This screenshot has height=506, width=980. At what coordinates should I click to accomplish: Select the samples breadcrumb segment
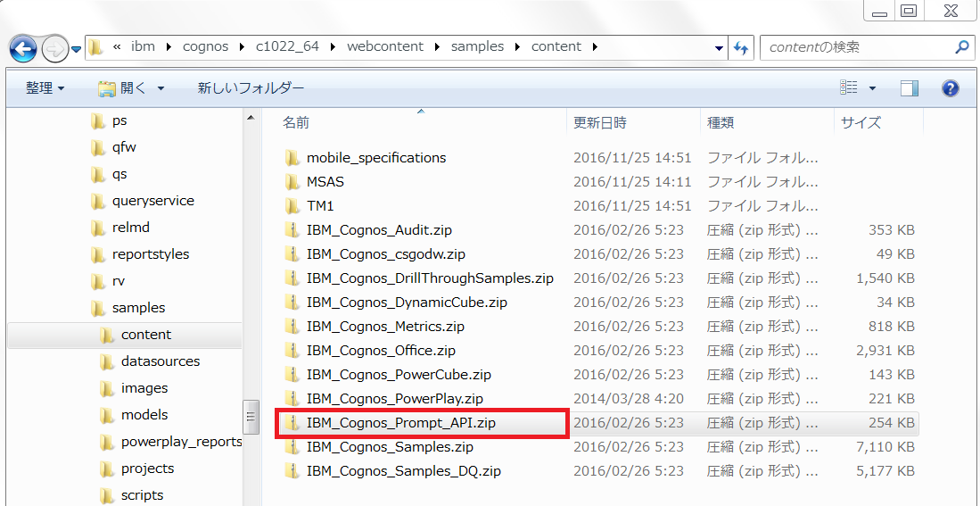pos(477,46)
